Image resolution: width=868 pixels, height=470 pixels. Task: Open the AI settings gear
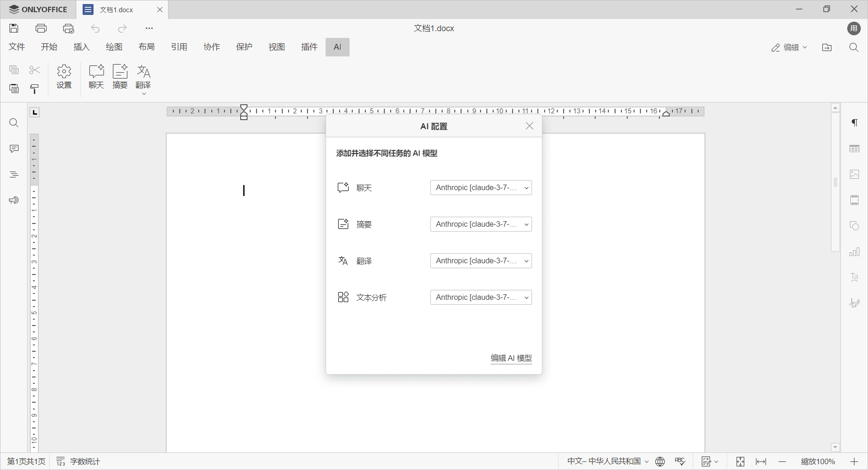(x=64, y=76)
